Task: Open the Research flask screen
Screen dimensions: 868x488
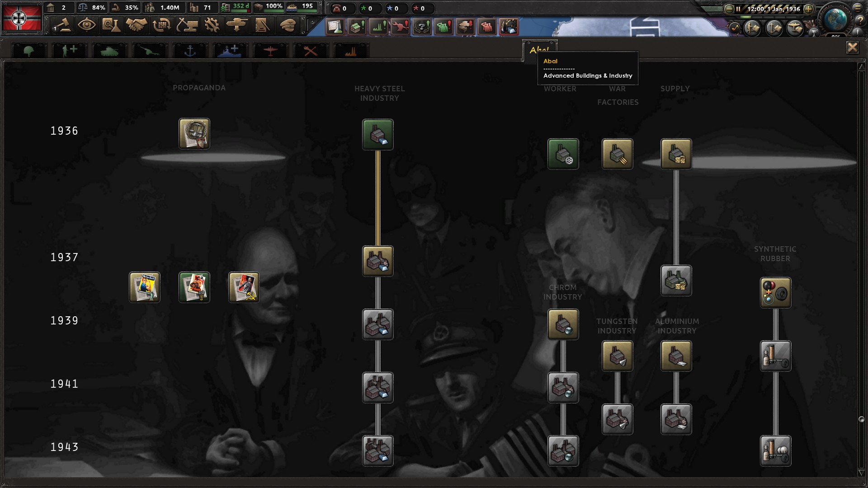Action: click(x=111, y=25)
